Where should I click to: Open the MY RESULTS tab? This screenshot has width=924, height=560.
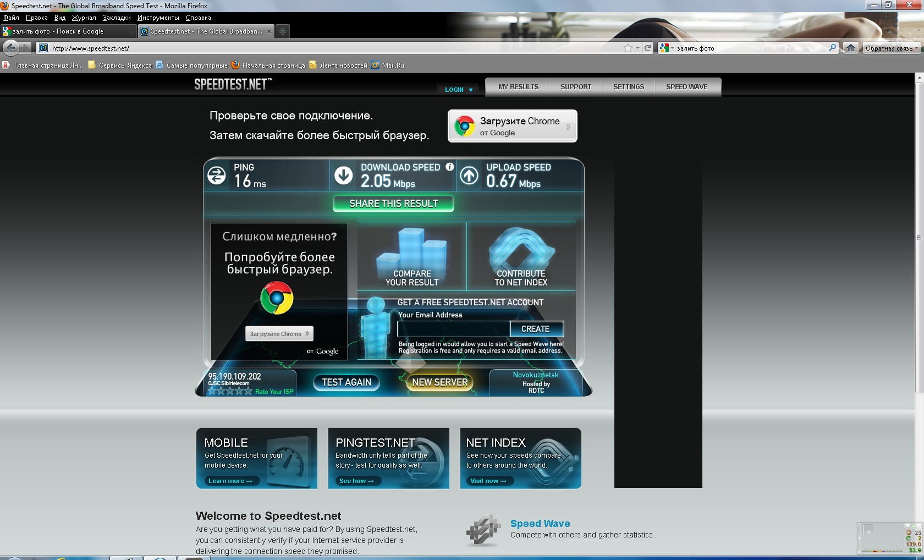[x=518, y=87]
